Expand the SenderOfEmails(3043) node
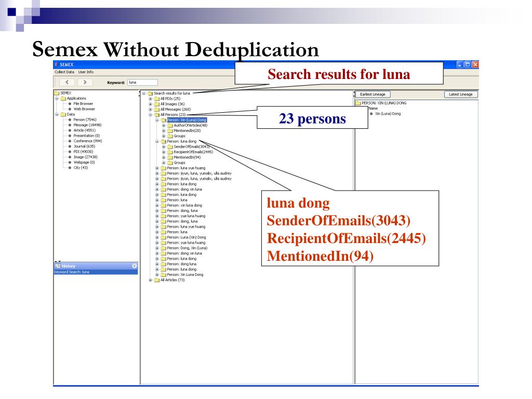532x399 pixels. tap(164, 147)
